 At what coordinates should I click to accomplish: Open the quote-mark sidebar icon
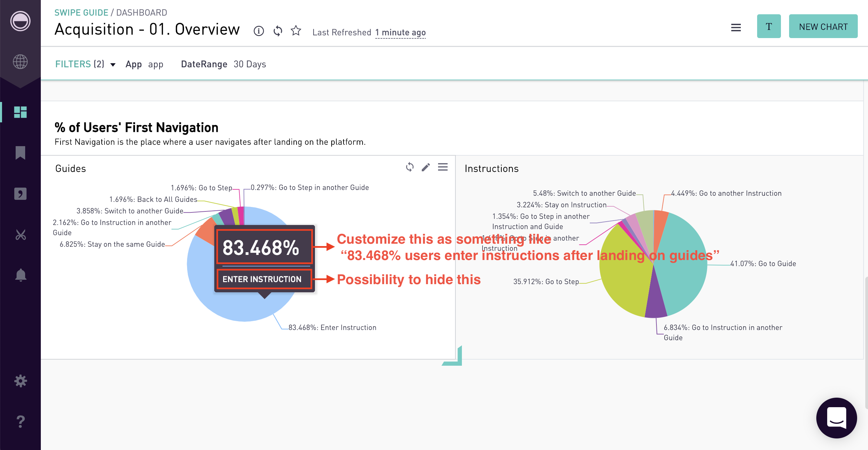click(x=20, y=193)
